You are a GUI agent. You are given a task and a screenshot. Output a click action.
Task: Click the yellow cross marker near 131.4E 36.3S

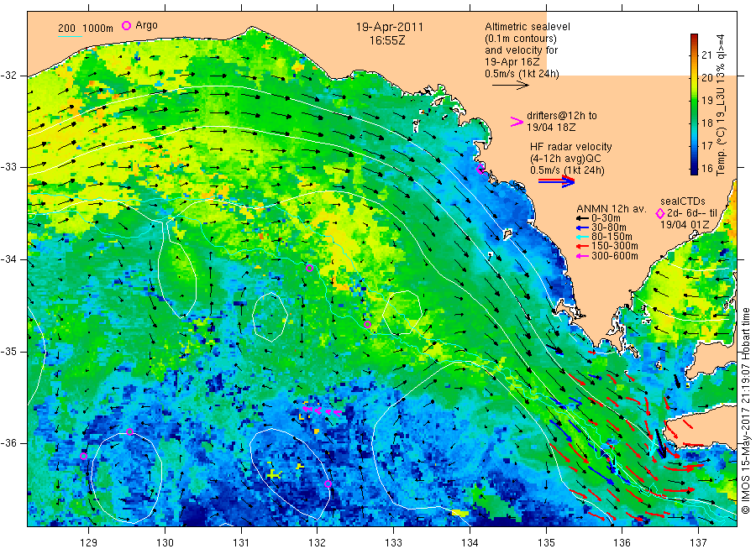tap(274, 475)
